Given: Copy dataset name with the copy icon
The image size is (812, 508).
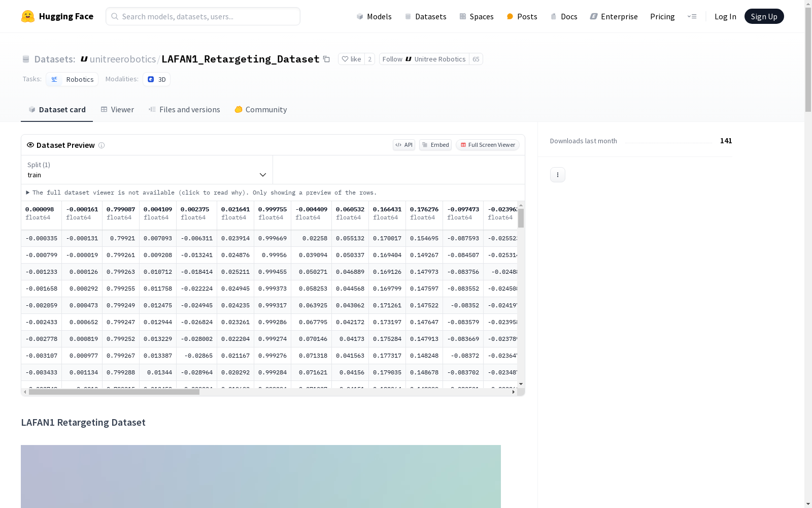Looking at the screenshot, I should point(326,59).
